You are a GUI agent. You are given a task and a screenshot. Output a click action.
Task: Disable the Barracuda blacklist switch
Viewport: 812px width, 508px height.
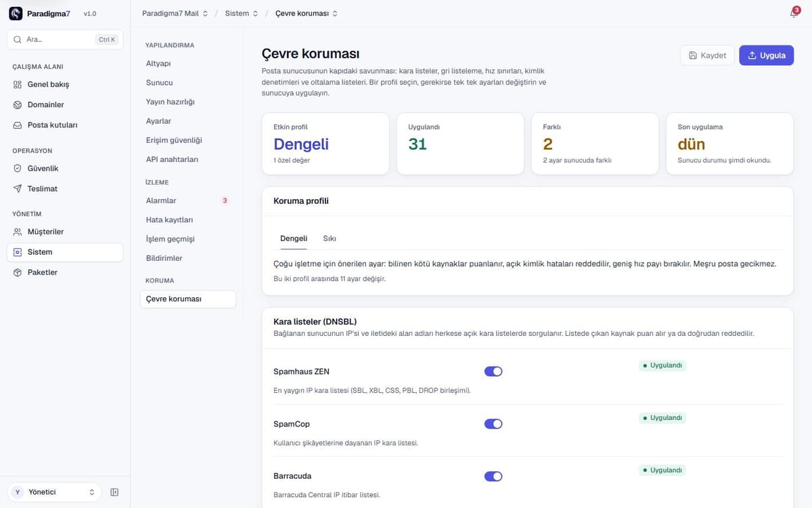point(493,476)
